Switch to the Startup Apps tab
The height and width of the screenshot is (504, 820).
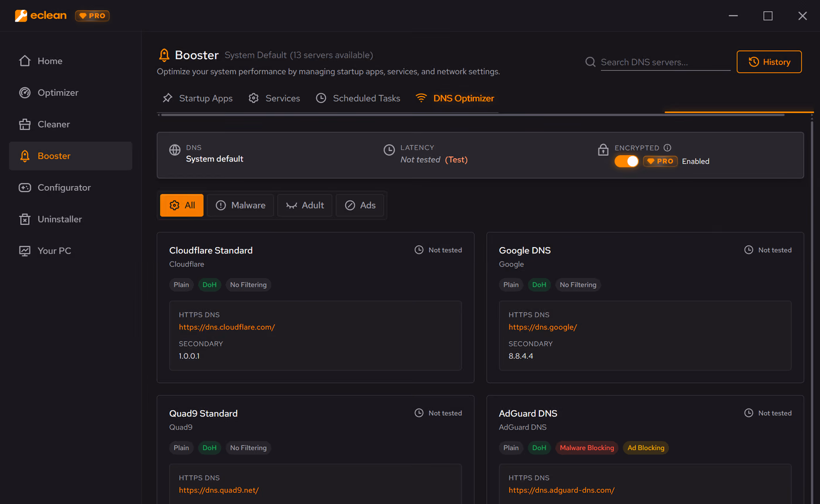coord(197,98)
